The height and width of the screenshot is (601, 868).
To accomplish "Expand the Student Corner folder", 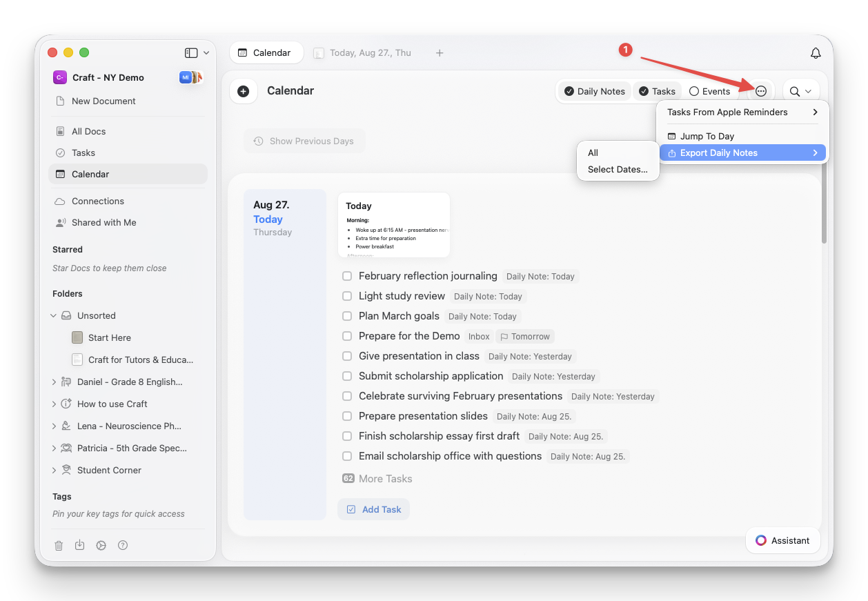I will click(54, 470).
